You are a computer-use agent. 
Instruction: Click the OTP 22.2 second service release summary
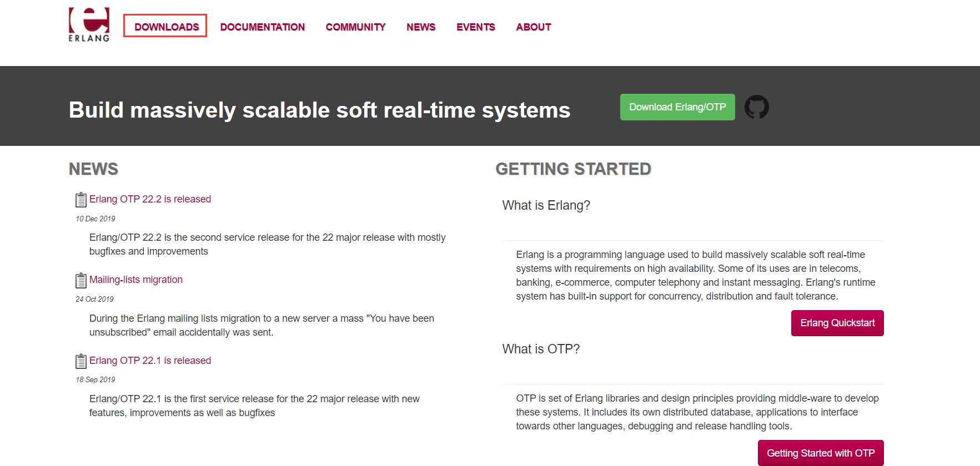pos(267,244)
